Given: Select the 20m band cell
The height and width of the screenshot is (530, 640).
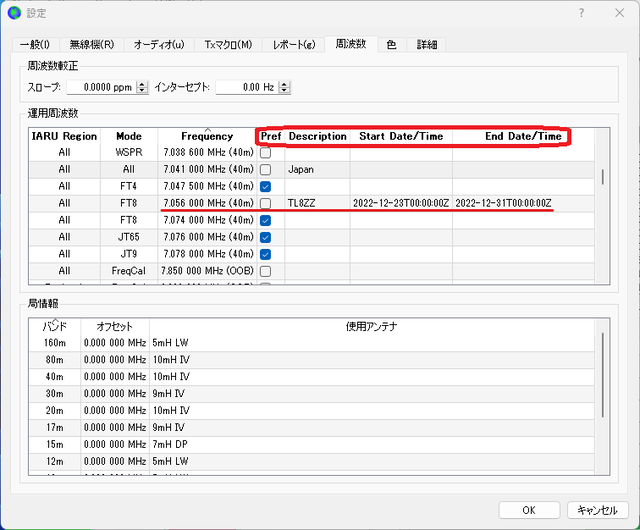Looking at the screenshot, I should 55,410.
